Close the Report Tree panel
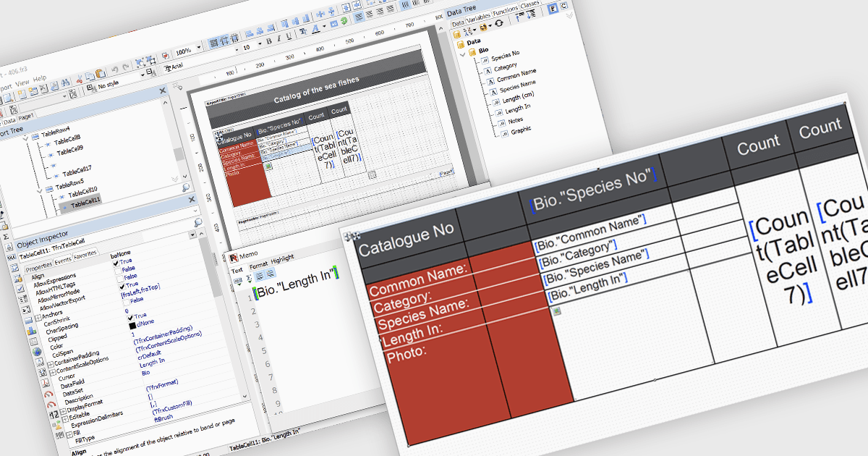Screen dimensions: 868x456 tap(162, 90)
